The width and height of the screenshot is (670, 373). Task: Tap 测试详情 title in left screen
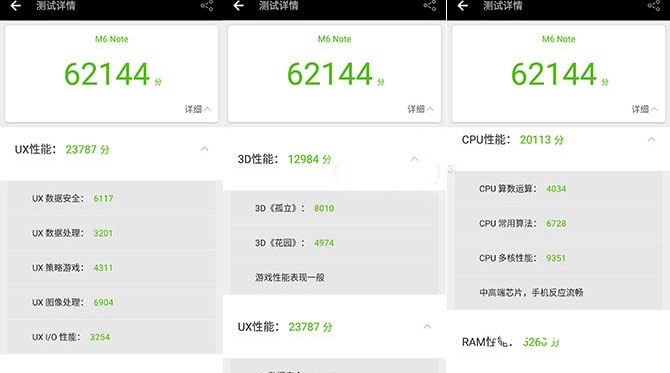(x=56, y=6)
